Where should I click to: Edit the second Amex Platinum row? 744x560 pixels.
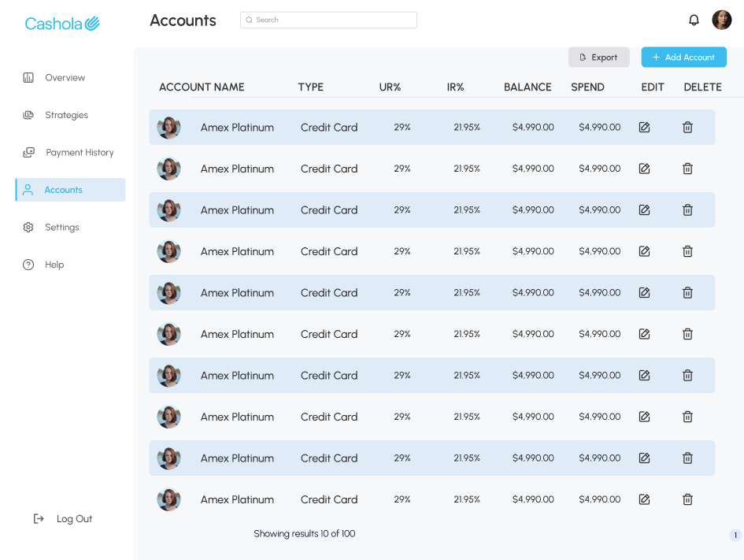pyautogui.click(x=644, y=169)
